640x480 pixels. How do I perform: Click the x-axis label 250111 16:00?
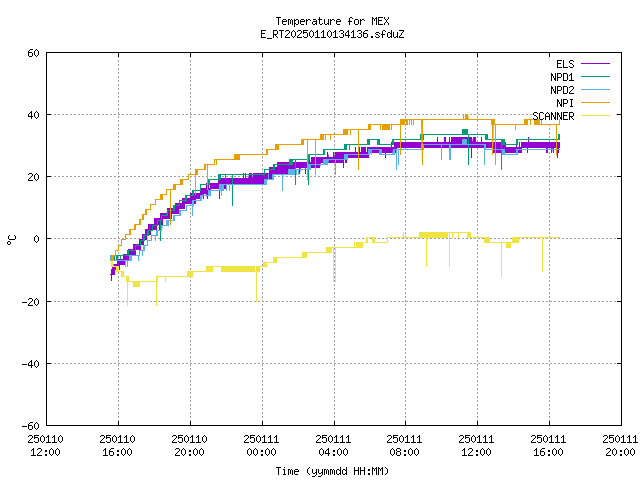(x=548, y=446)
